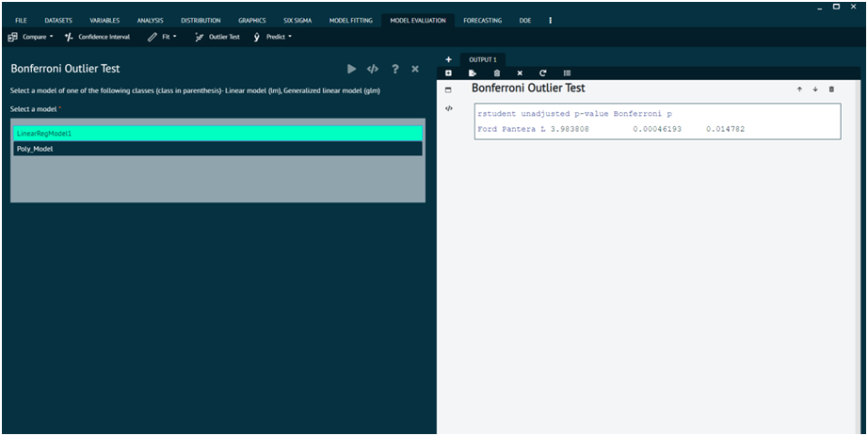Open the ANALYSIS tab
868x436 pixels.
click(150, 21)
